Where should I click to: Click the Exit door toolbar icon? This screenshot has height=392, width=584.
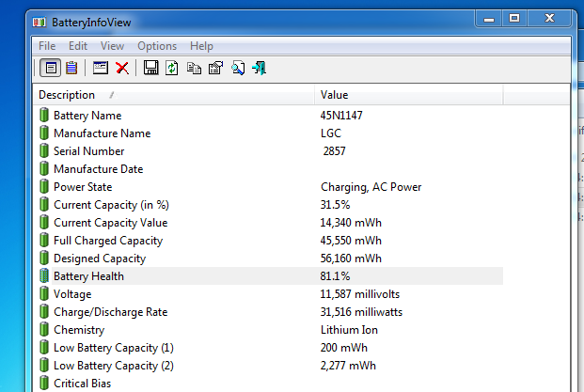point(260,68)
